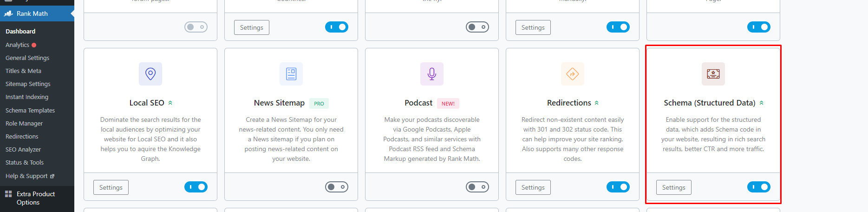The width and height of the screenshot is (868, 212).
Task: Click the Schema Structured Data icon
Action: (x=713, y=74)
